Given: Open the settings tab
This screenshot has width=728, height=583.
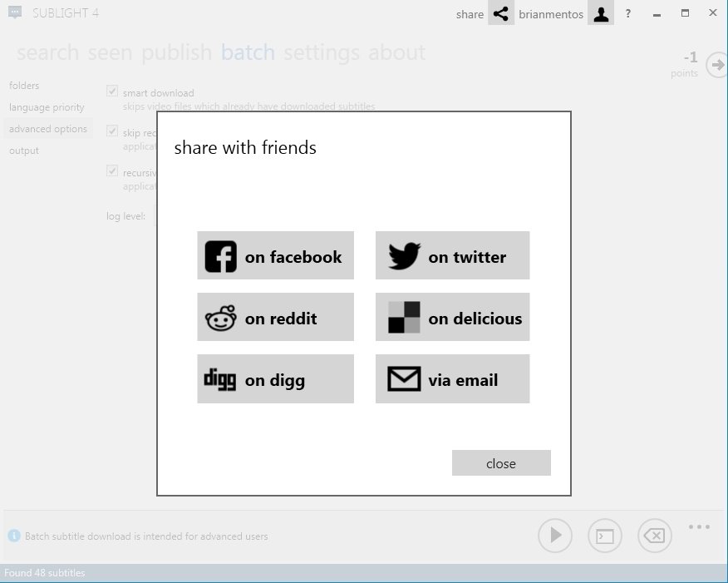Looking at the screenshot, I should [x=322, y=52].
